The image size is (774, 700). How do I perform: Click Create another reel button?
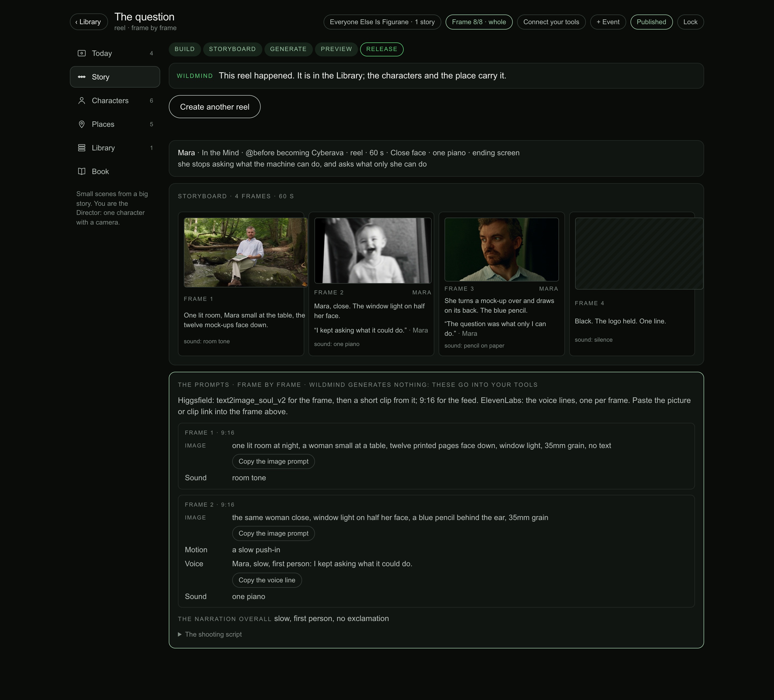215,107
